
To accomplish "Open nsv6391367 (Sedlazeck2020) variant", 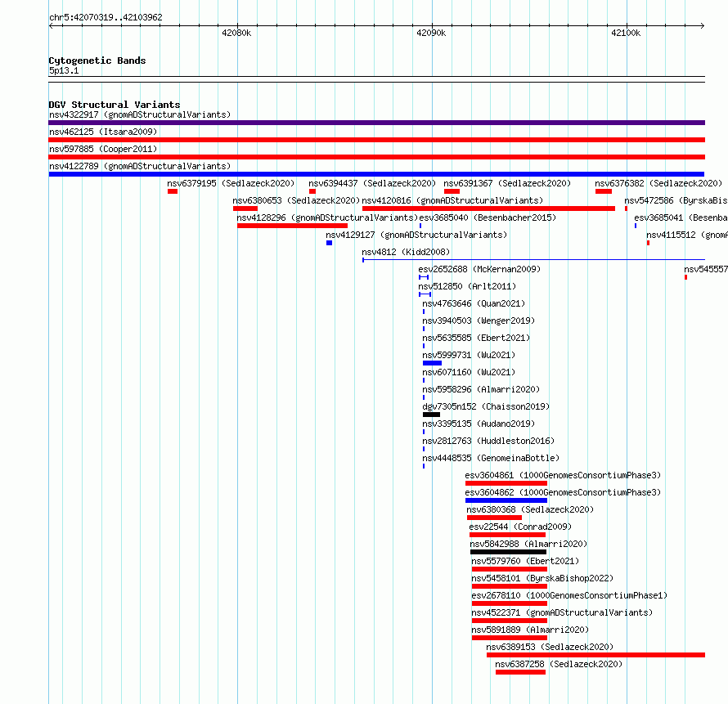I will click(507, 183).
